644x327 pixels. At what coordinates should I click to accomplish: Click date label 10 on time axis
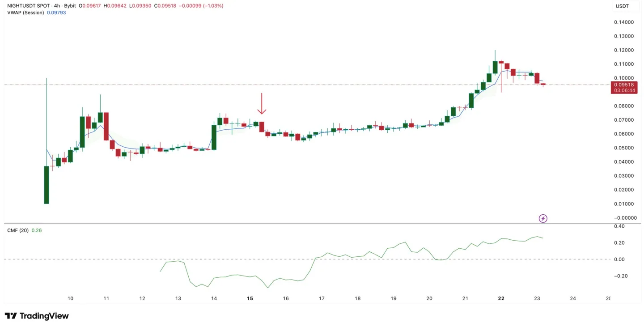click(x=70, y=298)
